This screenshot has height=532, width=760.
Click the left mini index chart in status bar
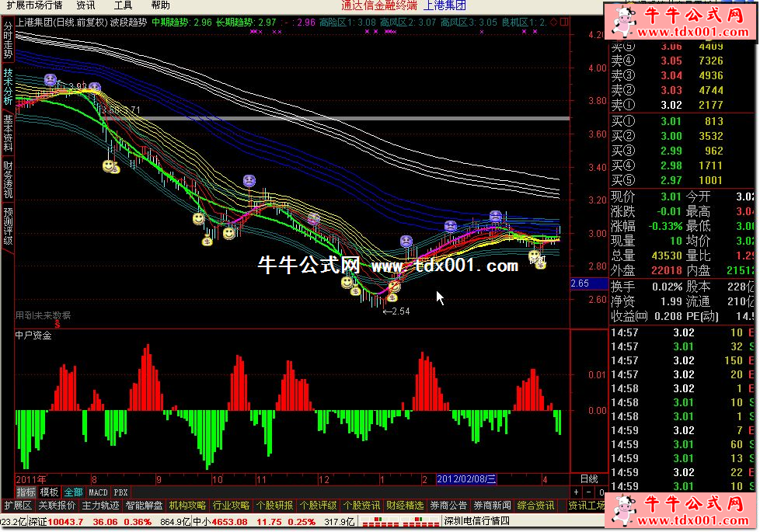tap(381, 521)
